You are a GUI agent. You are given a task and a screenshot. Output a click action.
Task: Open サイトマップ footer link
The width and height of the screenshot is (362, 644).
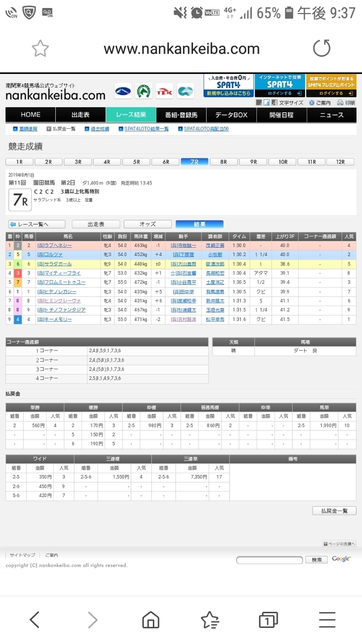(x=22, y=555)
